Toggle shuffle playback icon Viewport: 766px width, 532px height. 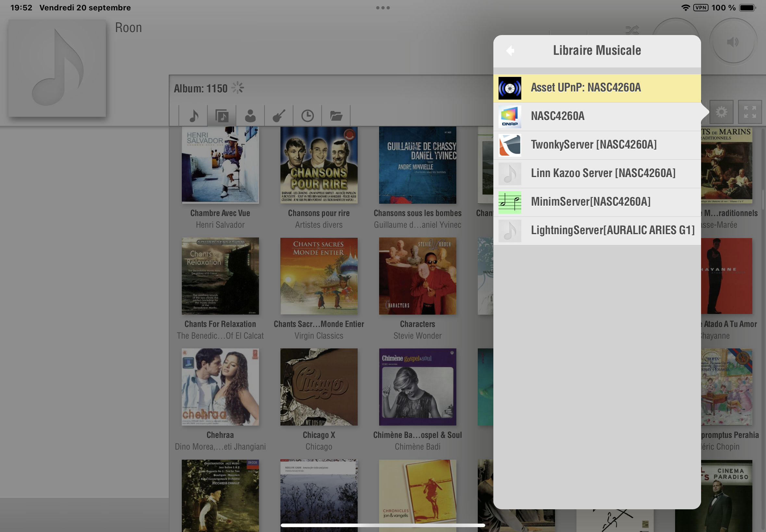tap(632, 30)
